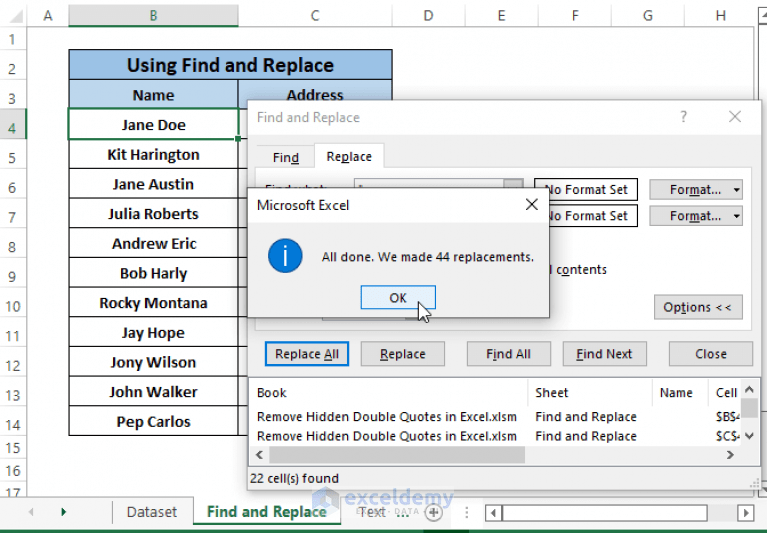Image resolution: width=767 pixels, height=533 pixels.
Task: Click the Replace button beside Replace All
Action: click(403, 354)
